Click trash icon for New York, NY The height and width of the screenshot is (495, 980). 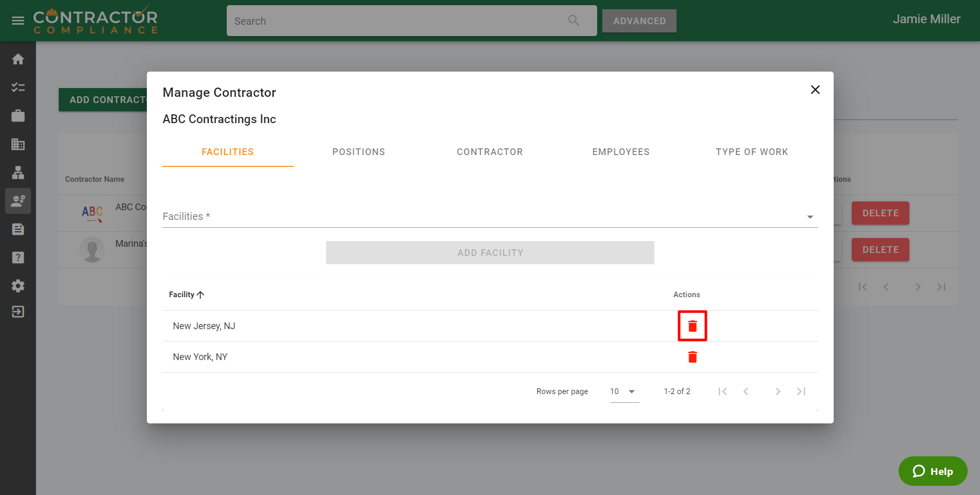(692, 357)
